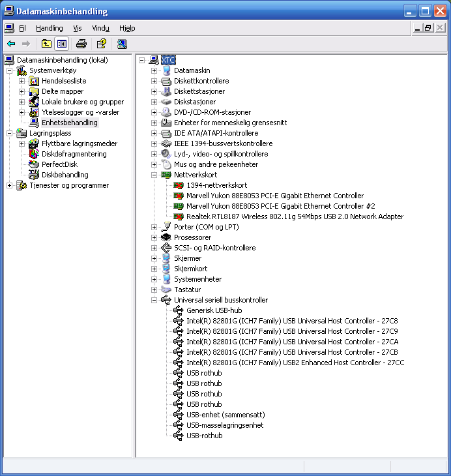Select Diskbehandling in the left tree
451x476 pixels.
click(x=65, y=175)
